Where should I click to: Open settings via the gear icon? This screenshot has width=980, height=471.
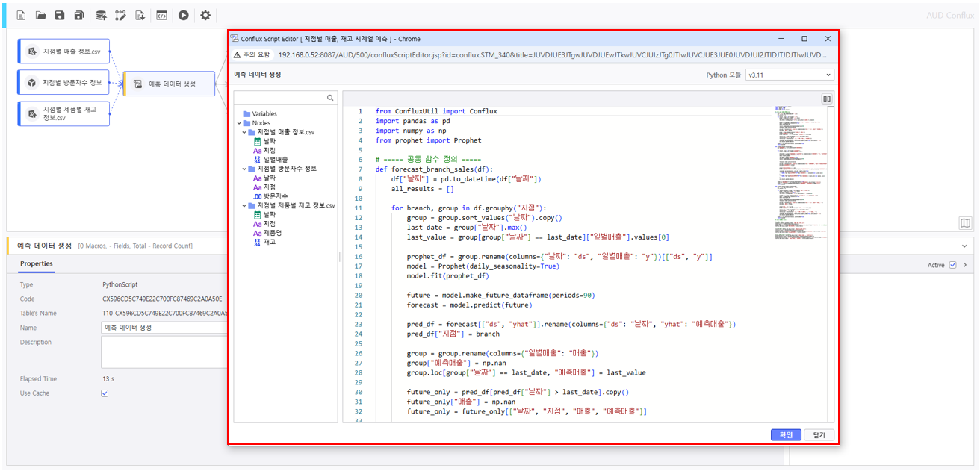(x=205, y=15)
